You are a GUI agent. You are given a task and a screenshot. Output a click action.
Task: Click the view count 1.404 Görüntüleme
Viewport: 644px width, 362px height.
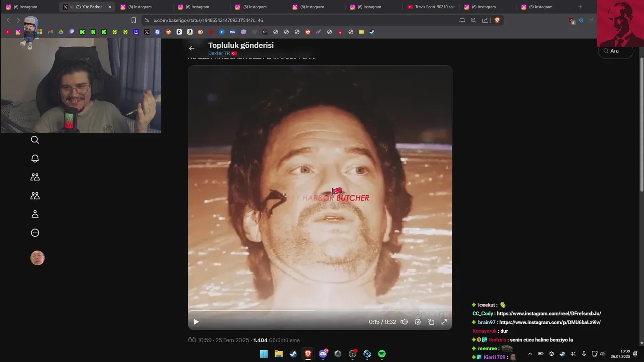pyautogui.click(x=276, y=340)
